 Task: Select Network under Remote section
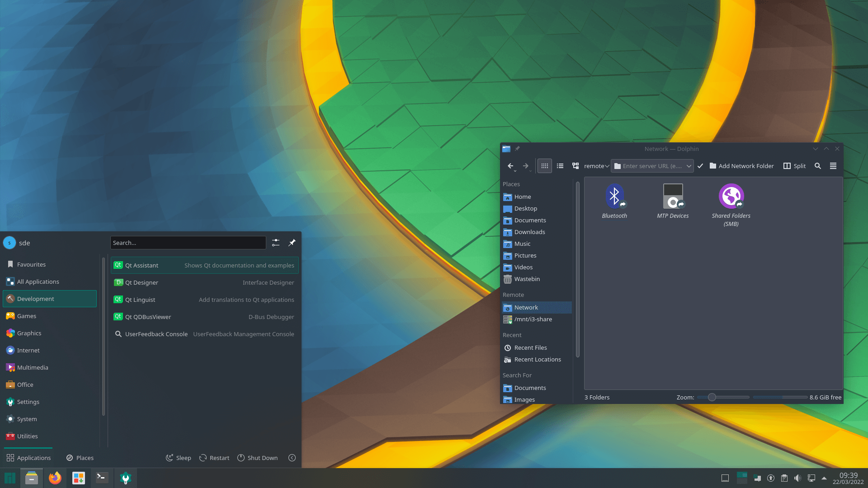[537, 308]
